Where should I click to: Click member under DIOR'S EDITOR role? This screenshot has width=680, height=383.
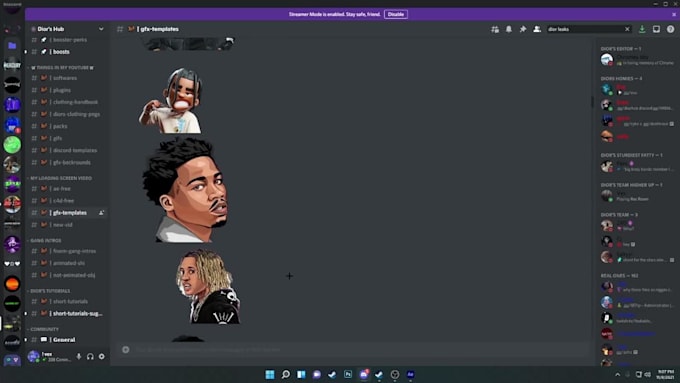[638, 60]
